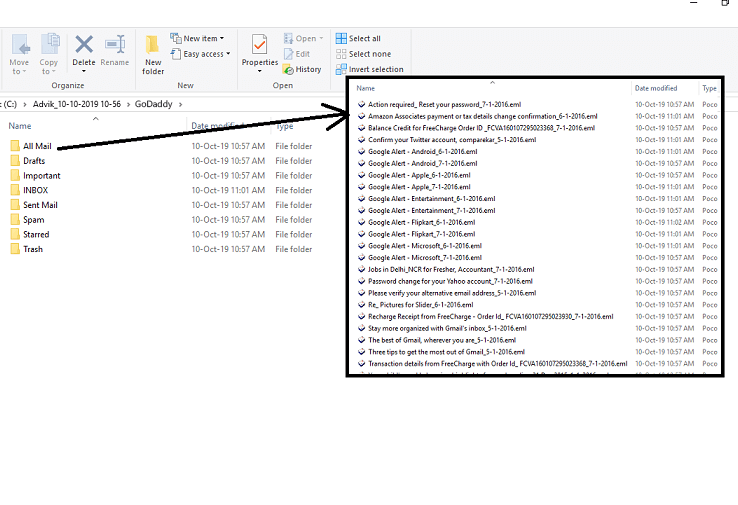This screenshot has width=738, height=505.
Task: Select 'Confirm your Twitter account' eml file
Action: (x=452, y=139)
